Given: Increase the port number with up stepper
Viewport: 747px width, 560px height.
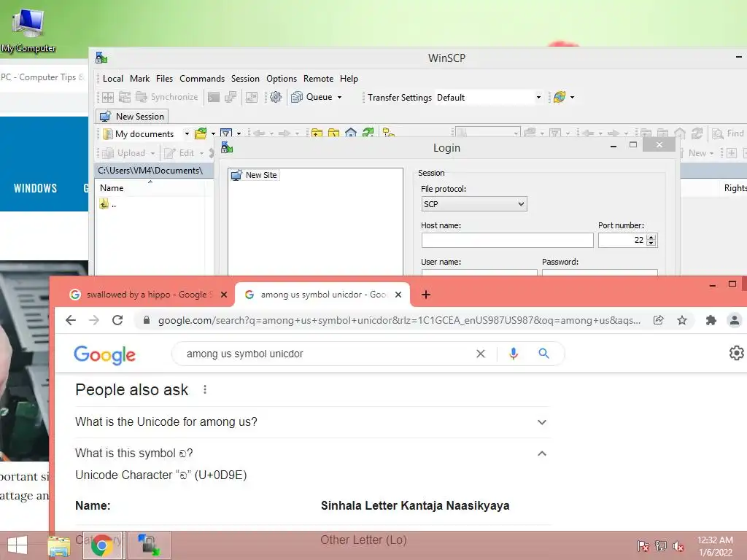Looking at the screenshot, I should point(651,237).
